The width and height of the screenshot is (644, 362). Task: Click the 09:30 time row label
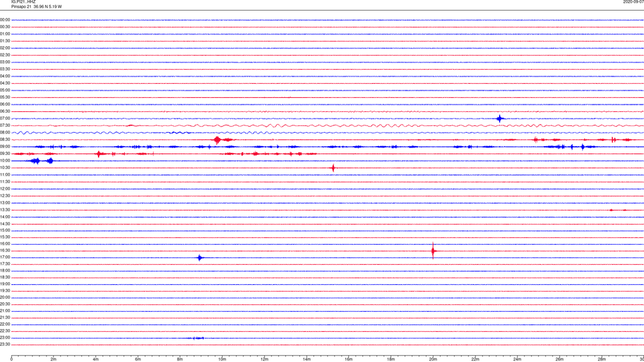click(x=5, y=154)
